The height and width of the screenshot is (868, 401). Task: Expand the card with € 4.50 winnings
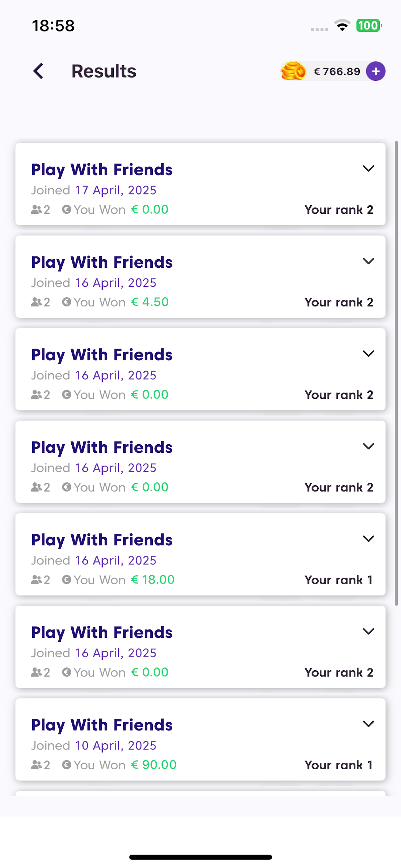pos(368,261)
